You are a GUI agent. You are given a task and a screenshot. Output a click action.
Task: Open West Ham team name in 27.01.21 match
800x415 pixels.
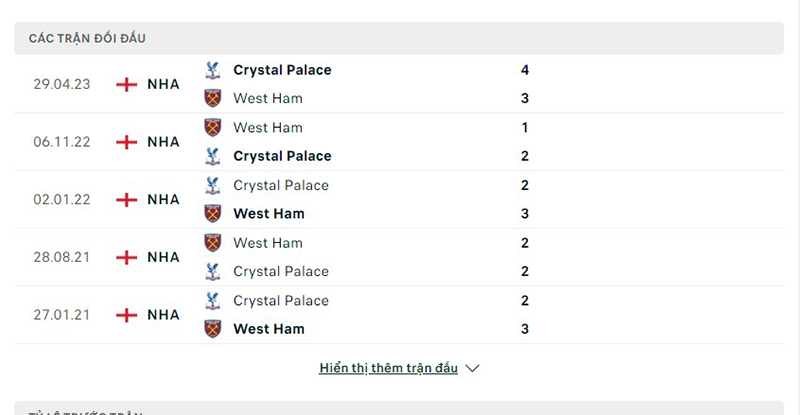[x=268, y=329]
